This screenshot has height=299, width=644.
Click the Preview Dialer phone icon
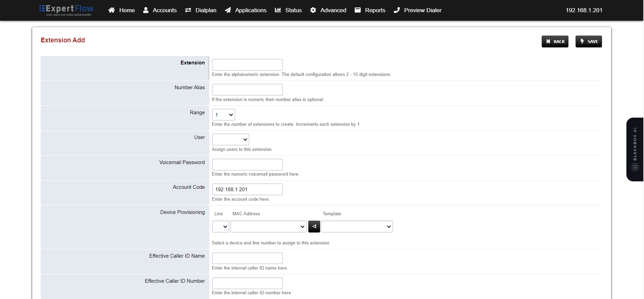[x=397, y=10]
